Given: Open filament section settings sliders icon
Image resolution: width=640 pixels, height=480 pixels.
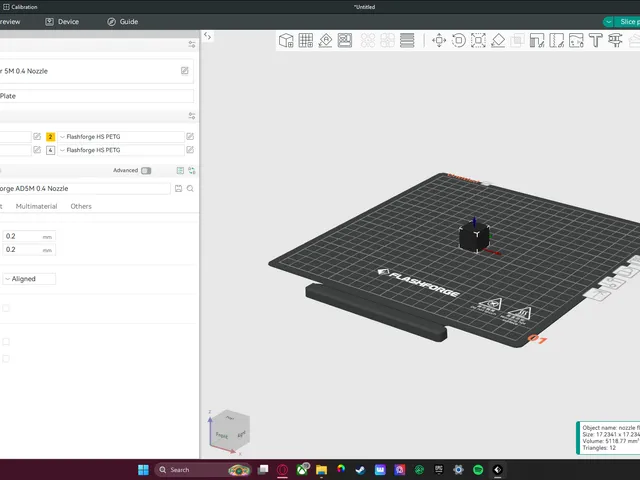Looking at the screenshot, I should pos(192,116).
